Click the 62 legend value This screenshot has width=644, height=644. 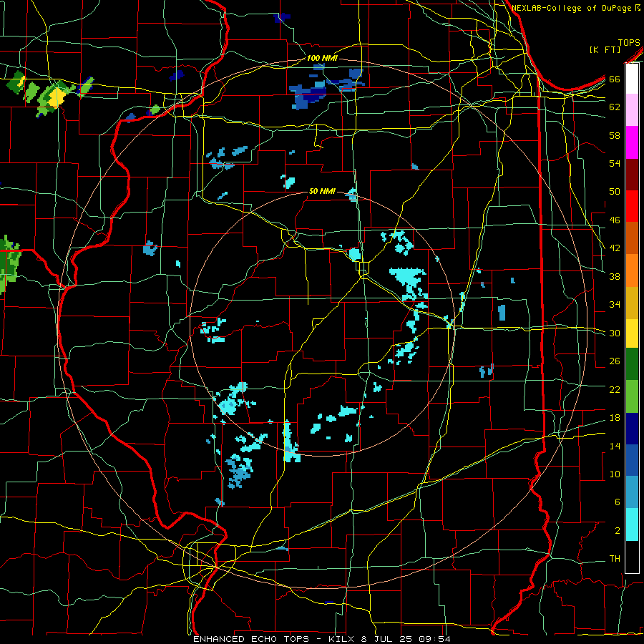(x=615, y=107)
